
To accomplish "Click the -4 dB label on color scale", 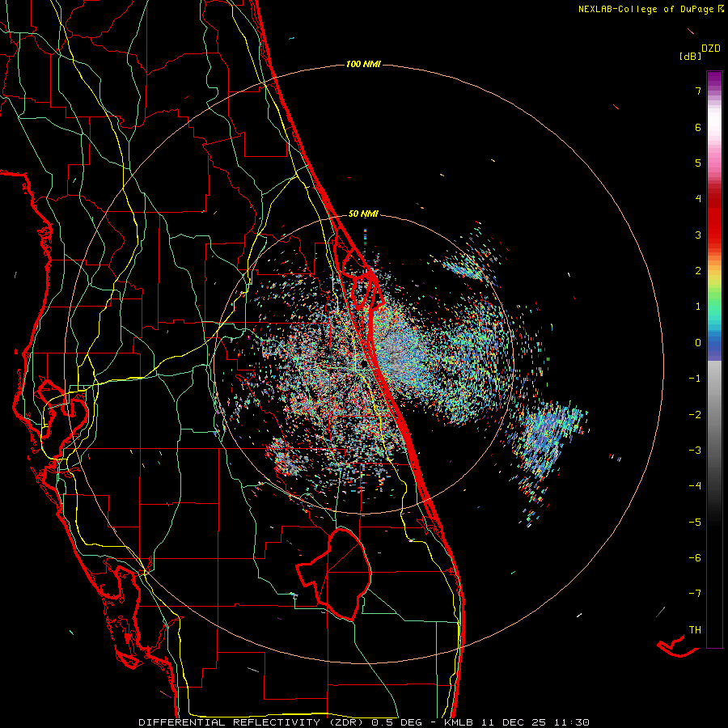I will point(695,485).
